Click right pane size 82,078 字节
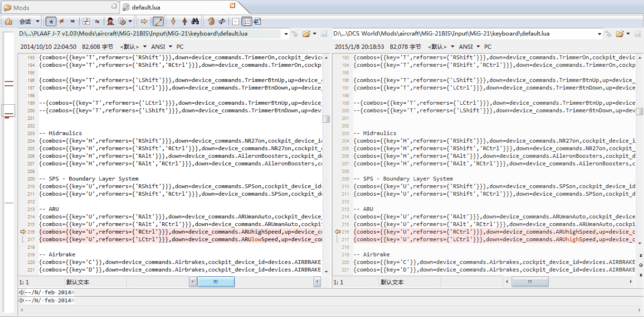 click(405, 47)
